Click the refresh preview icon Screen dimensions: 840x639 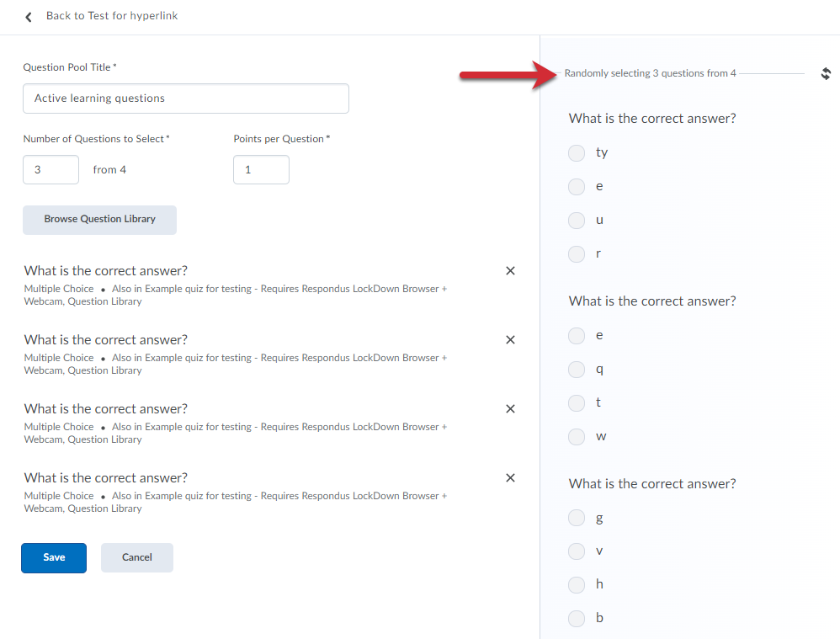pos(826,73)
